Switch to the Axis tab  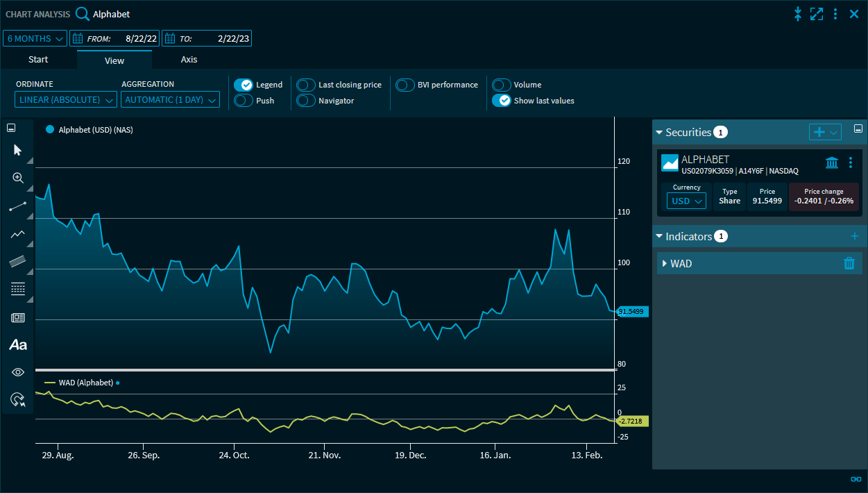click(189, 60)
